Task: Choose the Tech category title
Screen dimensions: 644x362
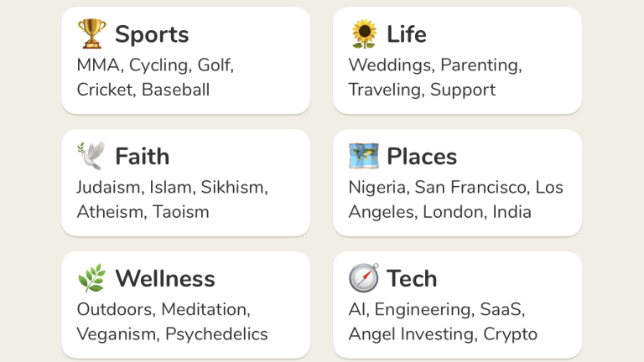Action: tap(412, 279)
